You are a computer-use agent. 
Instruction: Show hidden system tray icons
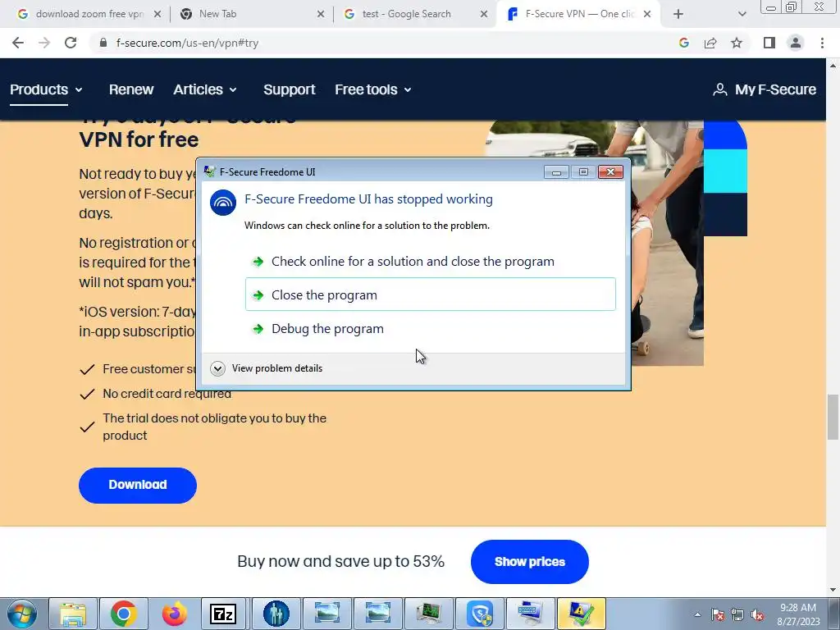tap(697, 614)
